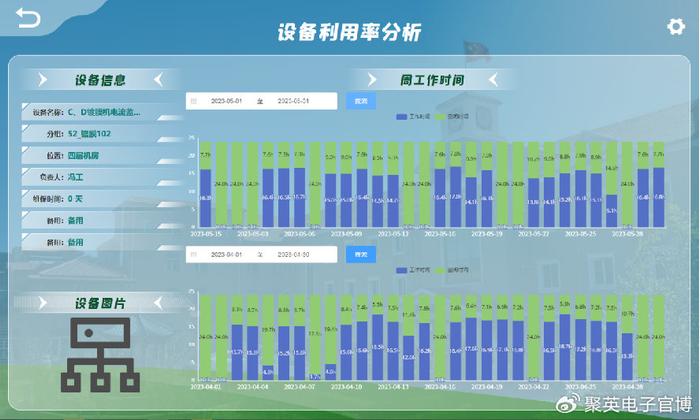The width and height of the screenshot is (700, 420).
Task: Click the Weibo logo watermark
Action: 568,403
